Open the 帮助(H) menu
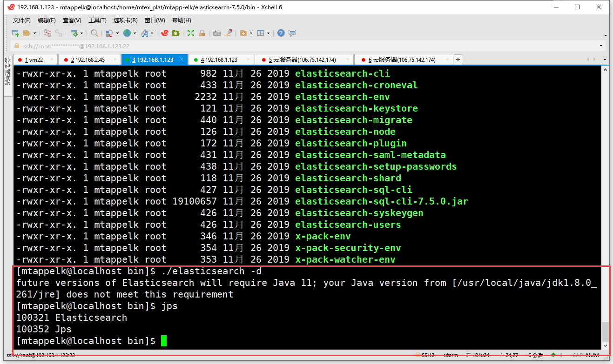 182,20
